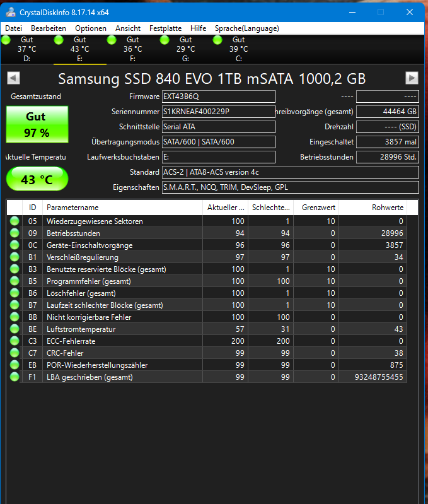Minimize the CrystalDiskInfo window
This screenshot has height=504, width=428.
(x=352, y=12)
